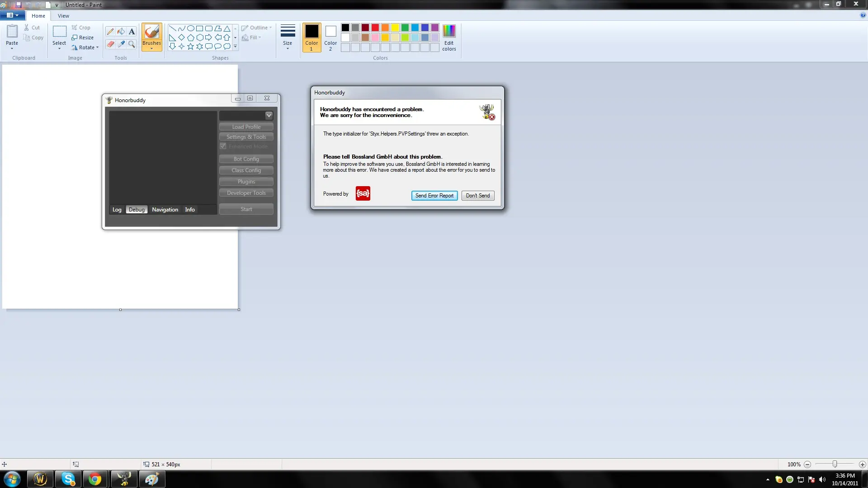868x488 pixels.
Task: Click the Developer Tools button
Action: coord(246,193)
